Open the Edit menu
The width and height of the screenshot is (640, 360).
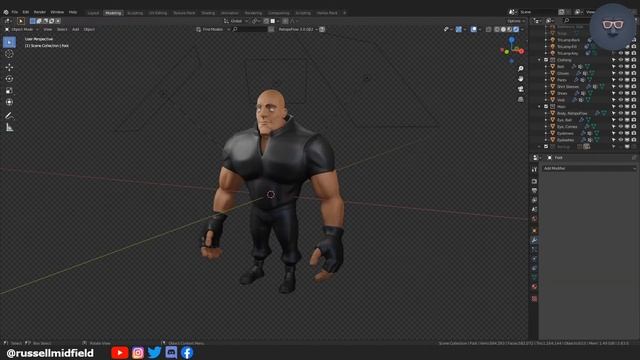[x=26, y=12]
